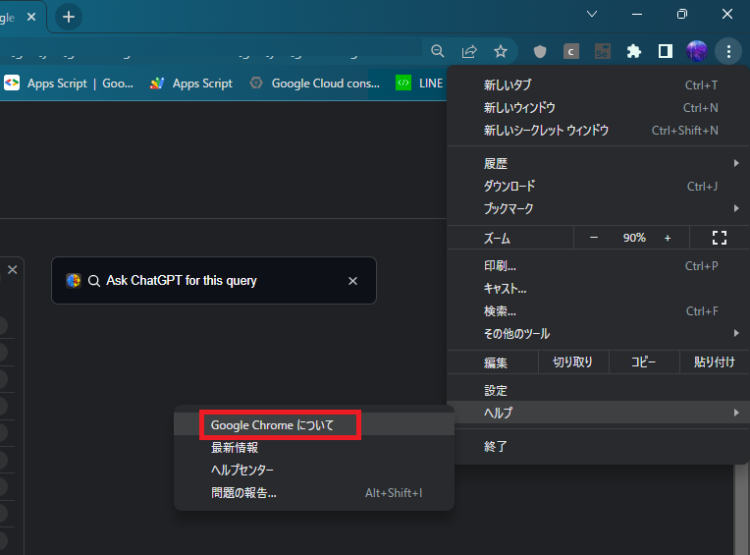Screen dimensions: 750x555
Task: Open a new tab with the plus button
Action: pyautogui.click(x=69, y=17)
